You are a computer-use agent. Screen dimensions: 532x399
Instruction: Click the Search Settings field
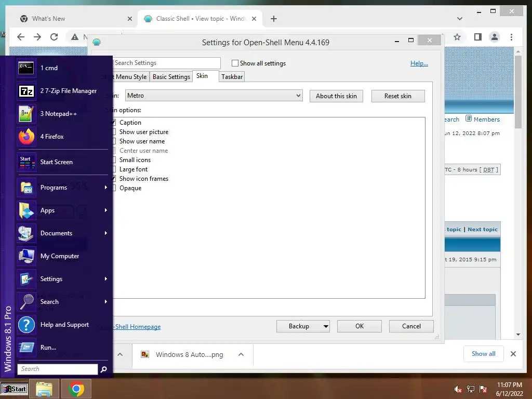click(x=166, y=63)
